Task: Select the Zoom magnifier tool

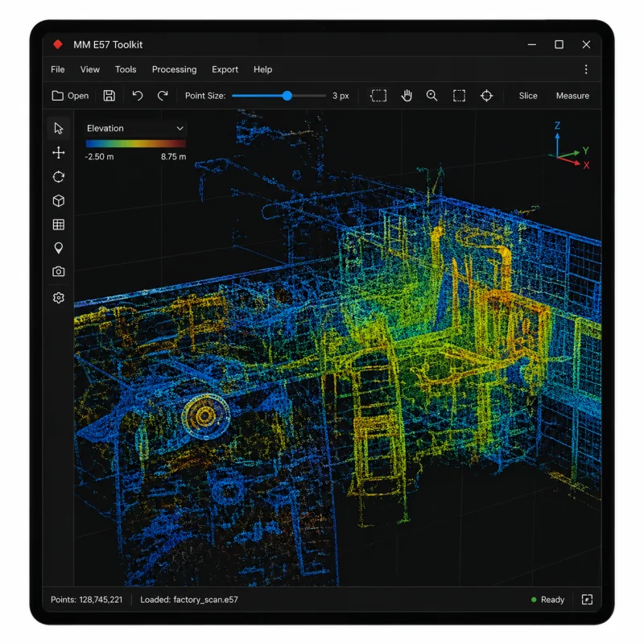Action: [431, 96]
